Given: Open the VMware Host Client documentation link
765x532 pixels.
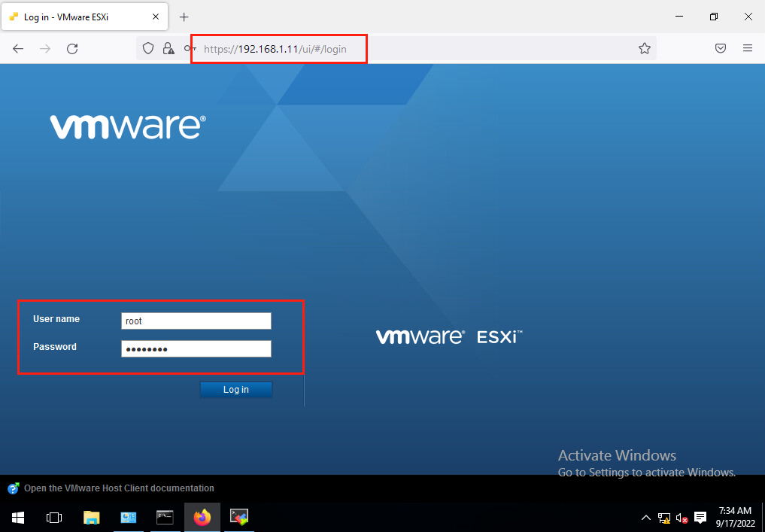Looking at the screenshot, I should pos(119,488).
